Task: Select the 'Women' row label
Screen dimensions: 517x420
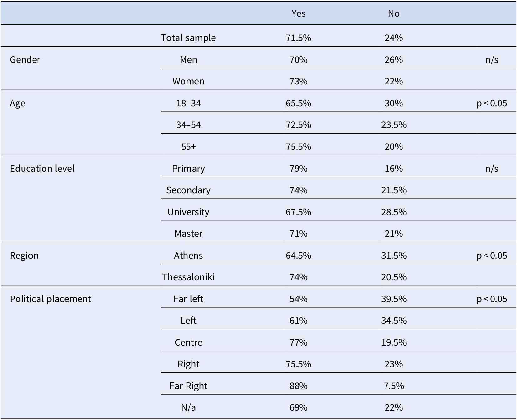Action: (188, 81)
